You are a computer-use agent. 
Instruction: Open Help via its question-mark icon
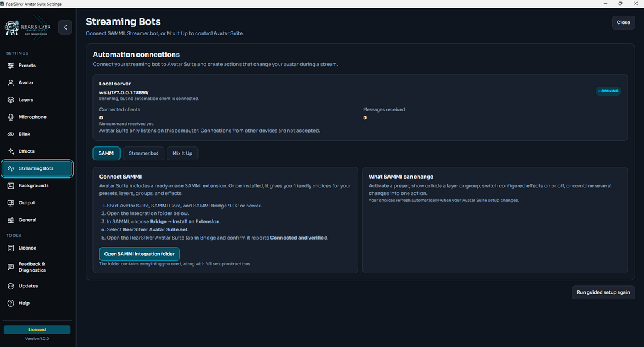point(11,304)
